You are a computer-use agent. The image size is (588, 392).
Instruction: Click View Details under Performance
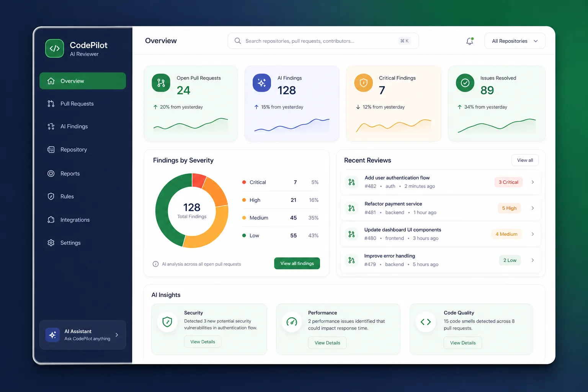click(327, 343)
